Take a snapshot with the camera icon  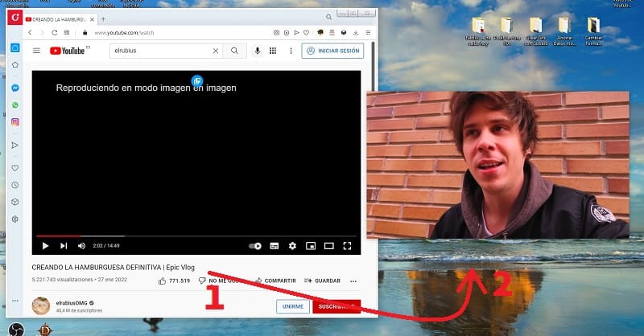[x=276, y=32]
